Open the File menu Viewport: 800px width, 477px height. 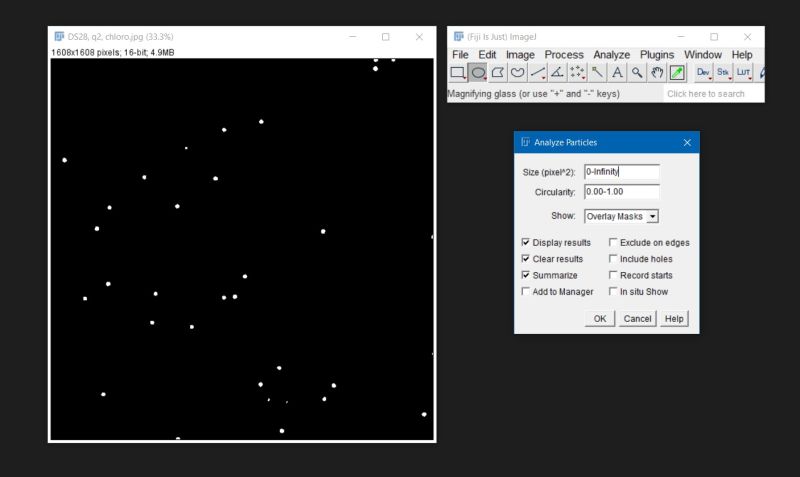coord(460,55)
